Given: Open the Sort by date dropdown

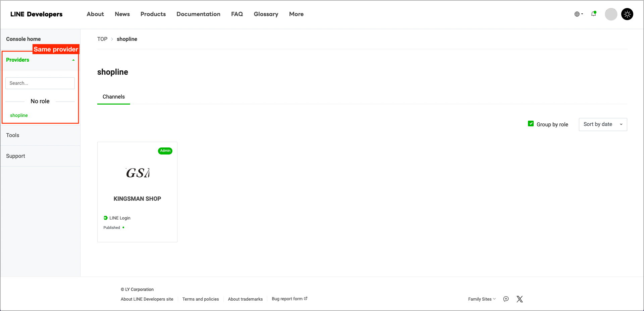Looking at the screenshot, I should click(603, 124).
